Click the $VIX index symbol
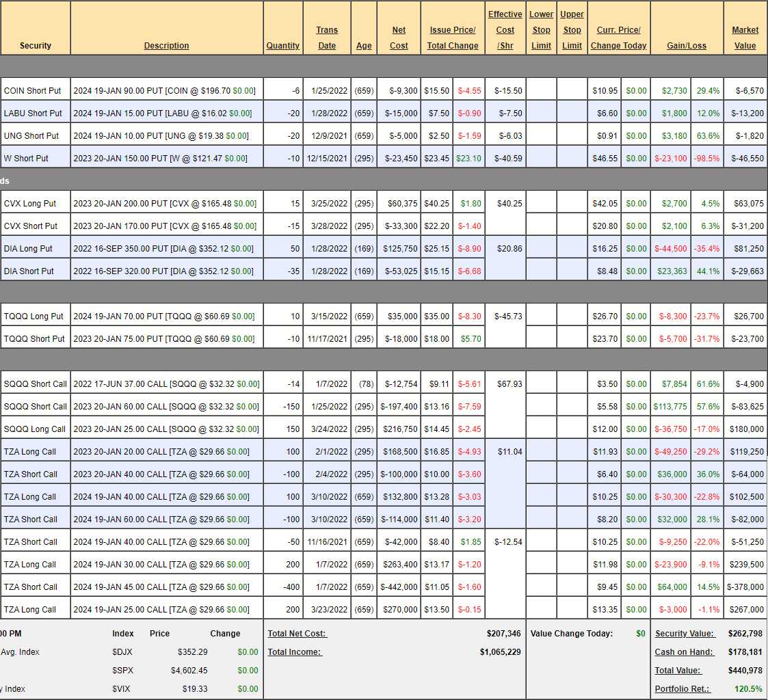The height and width of the screenshot is (700, 768). pos(122,689)
